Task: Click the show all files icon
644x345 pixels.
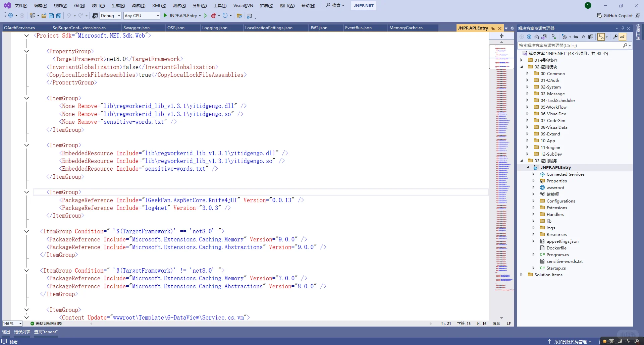Action: point(591,37)
